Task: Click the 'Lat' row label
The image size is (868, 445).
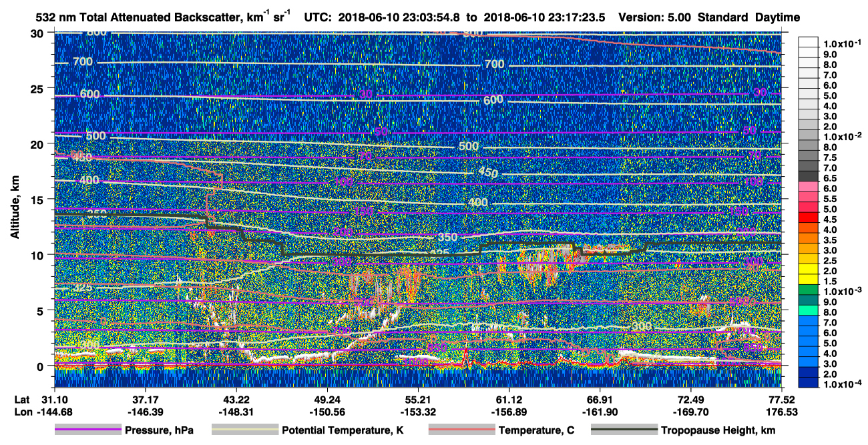Action: tap(22, 399)
